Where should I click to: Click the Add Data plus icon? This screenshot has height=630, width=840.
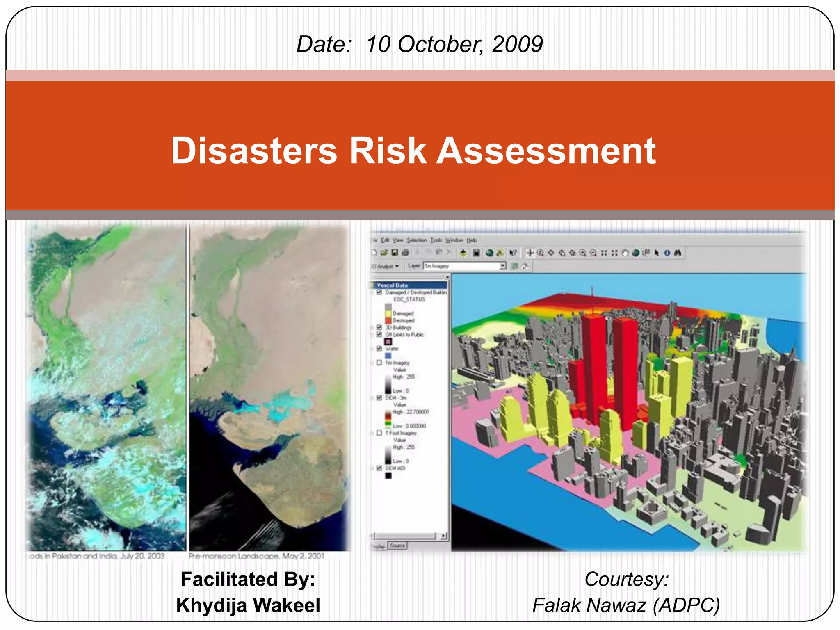click(463, 253)
